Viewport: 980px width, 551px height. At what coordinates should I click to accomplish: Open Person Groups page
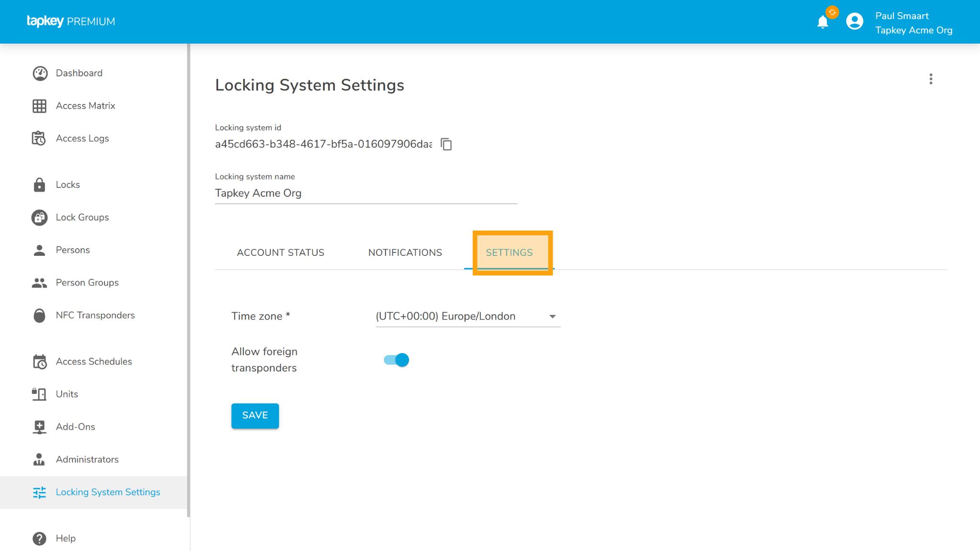(x=93, y=283)
